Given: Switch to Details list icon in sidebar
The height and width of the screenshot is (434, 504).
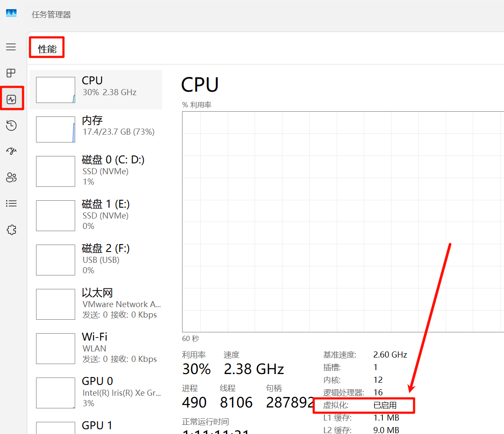Looking at the screenshot, I should tap(11, 203).
